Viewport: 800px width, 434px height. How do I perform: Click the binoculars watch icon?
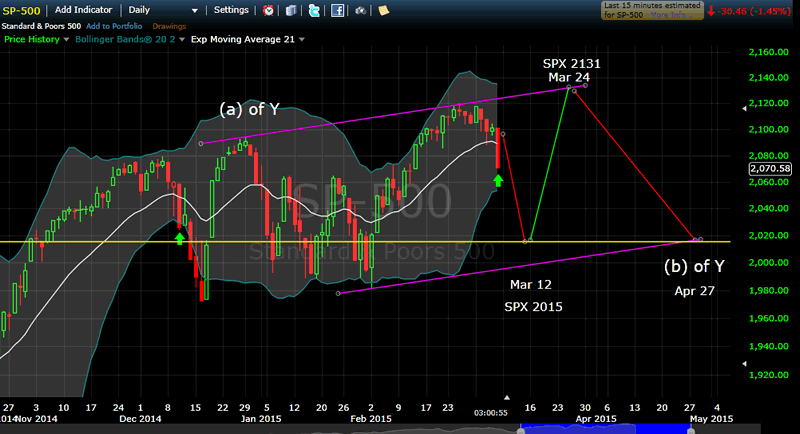click(360, 10)
